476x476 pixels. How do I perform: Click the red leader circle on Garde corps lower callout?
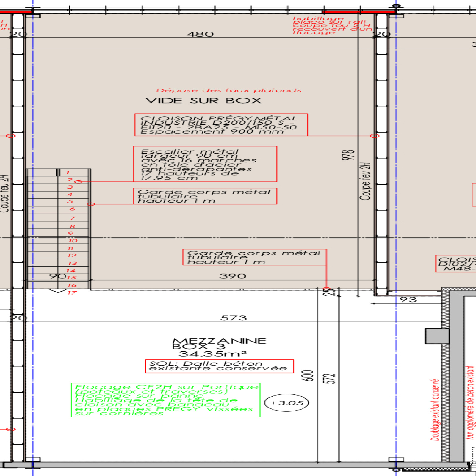tap(326, 289)
